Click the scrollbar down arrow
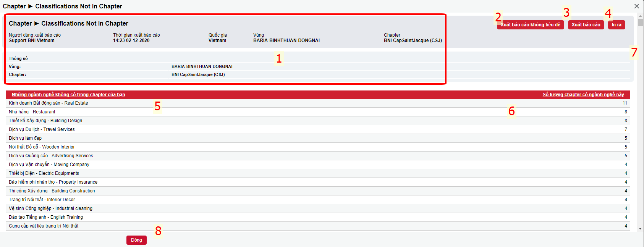 click(640, 229)
